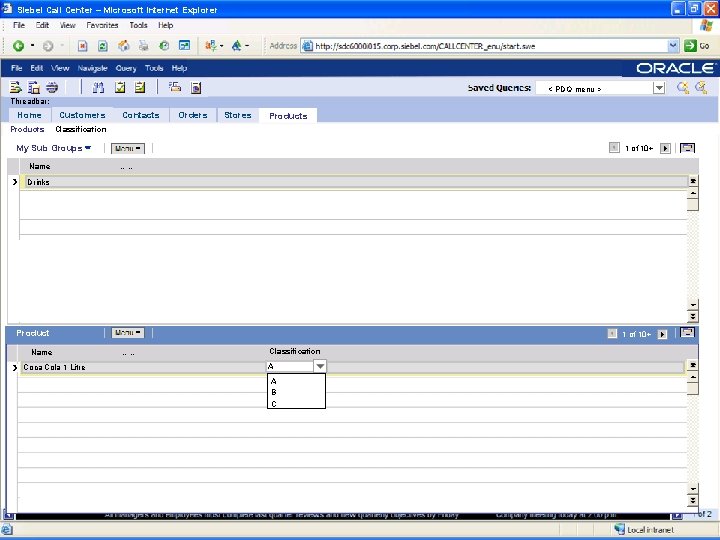Click the Oracle logo

click(675, 68)
